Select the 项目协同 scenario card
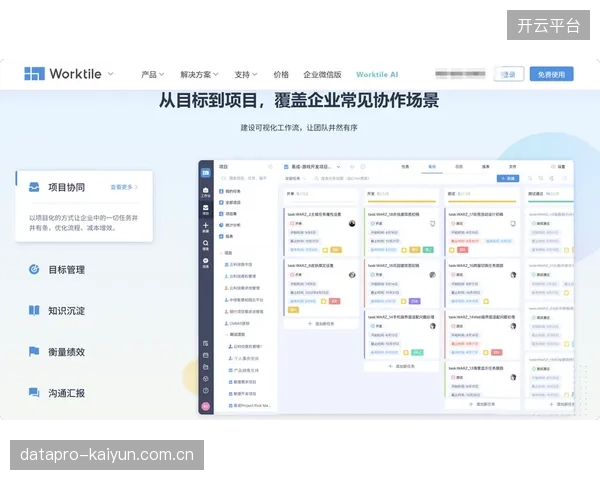The height and width of the screenshot is (480, 600). click(84, 206)
